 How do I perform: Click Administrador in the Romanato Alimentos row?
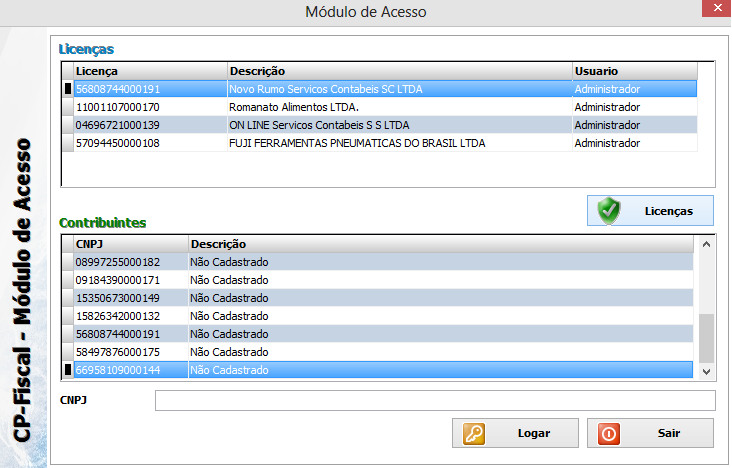coord(607,107)
